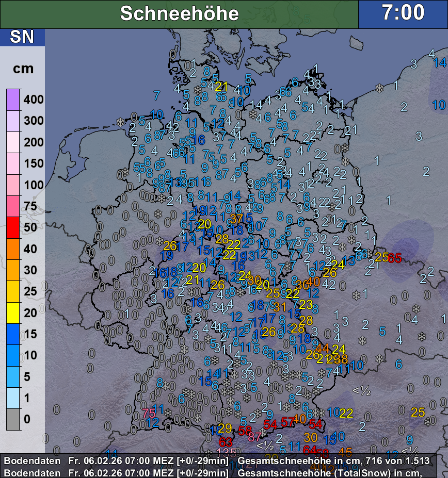Click the Bodendaten timestamp in bottom bar
The image size is (448, 478).
tap(114, 460)
